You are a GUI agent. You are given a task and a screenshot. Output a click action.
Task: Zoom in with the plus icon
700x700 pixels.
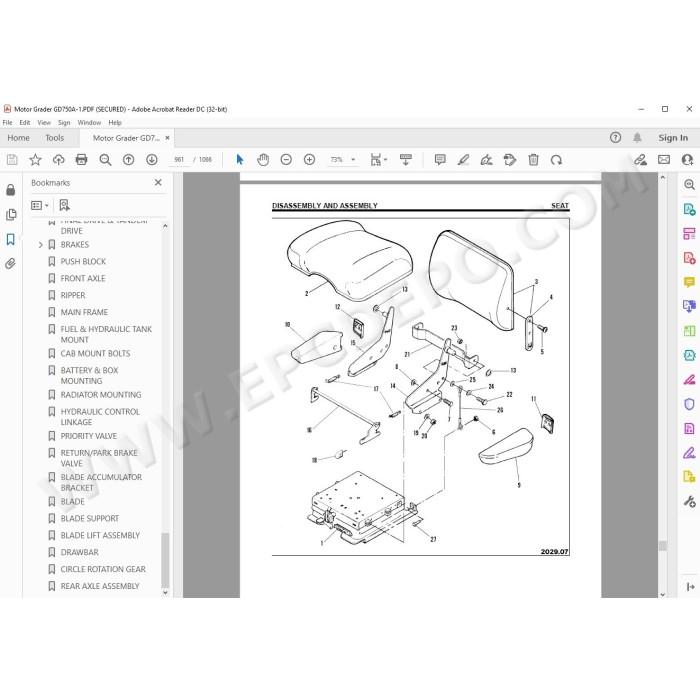309,159
